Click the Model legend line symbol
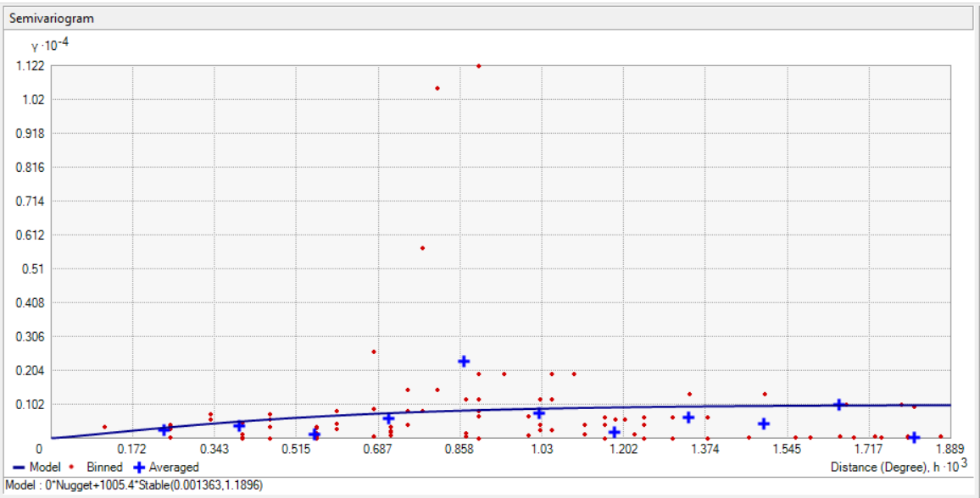980x498 pixels. (20, 468)
